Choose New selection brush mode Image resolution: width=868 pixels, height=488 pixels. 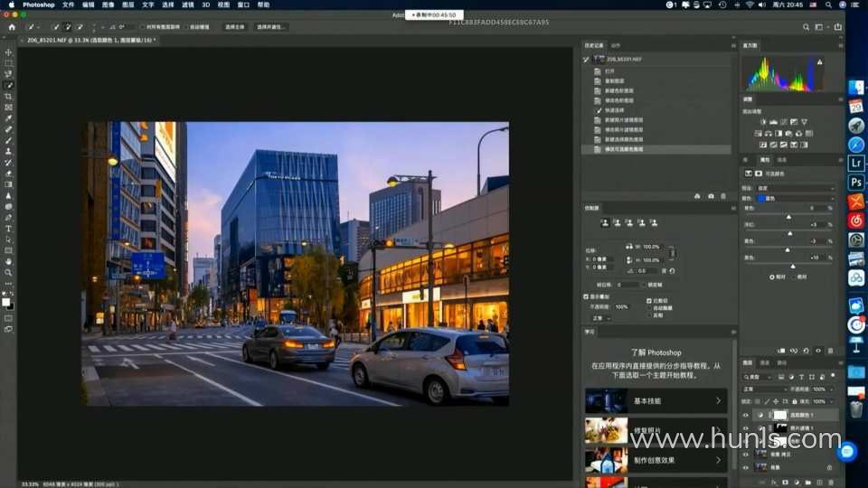pyautogui.click(x=55, y=26)
